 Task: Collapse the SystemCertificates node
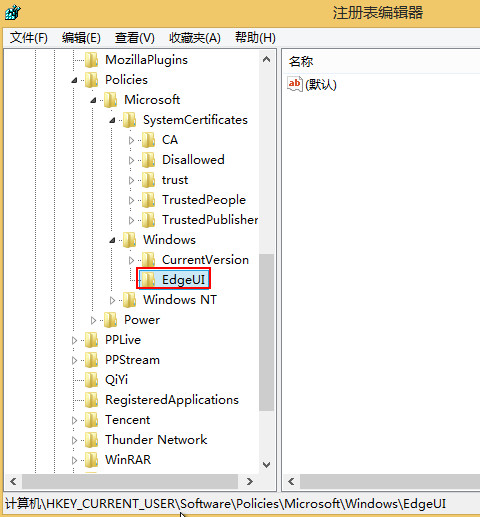(113, 120)
